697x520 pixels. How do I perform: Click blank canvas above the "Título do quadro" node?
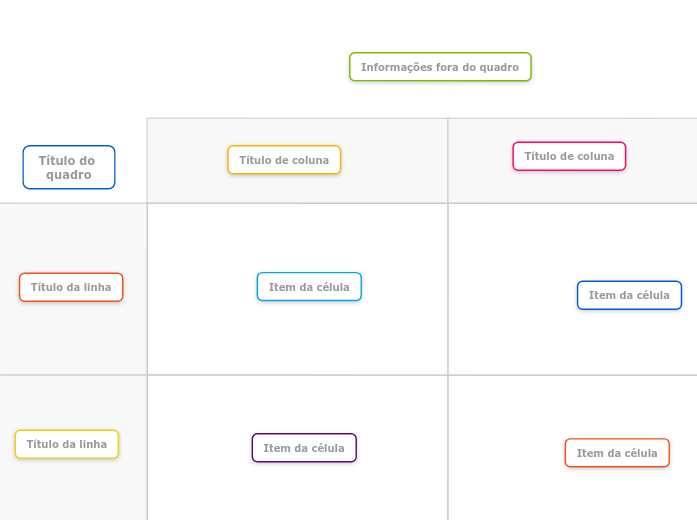[x=70, y=60]
